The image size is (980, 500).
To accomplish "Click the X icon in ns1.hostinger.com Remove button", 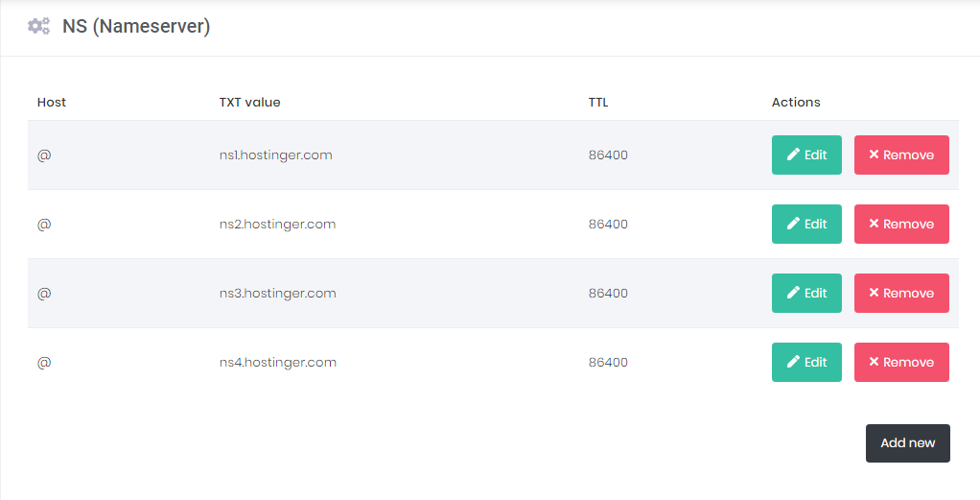I will [874, 155].
